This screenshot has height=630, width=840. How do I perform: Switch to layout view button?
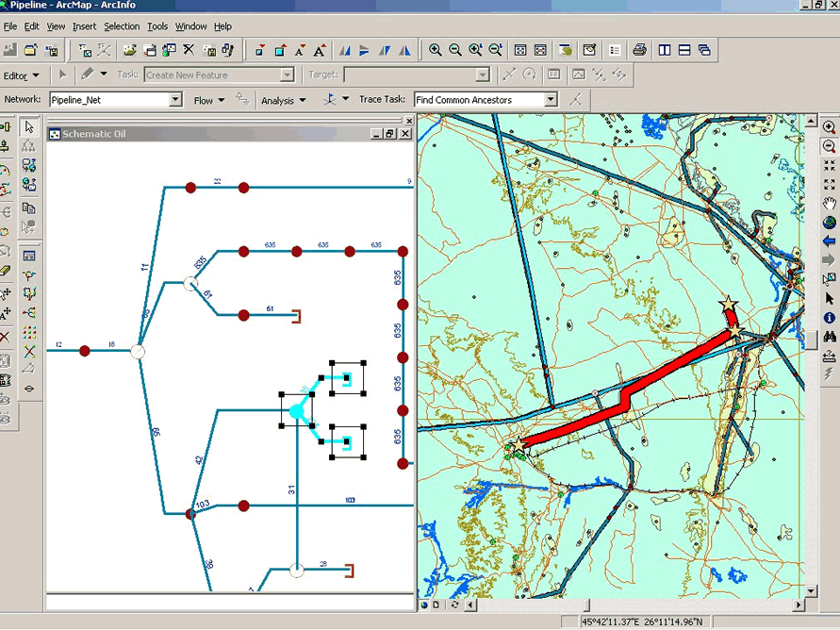(436, 605)
